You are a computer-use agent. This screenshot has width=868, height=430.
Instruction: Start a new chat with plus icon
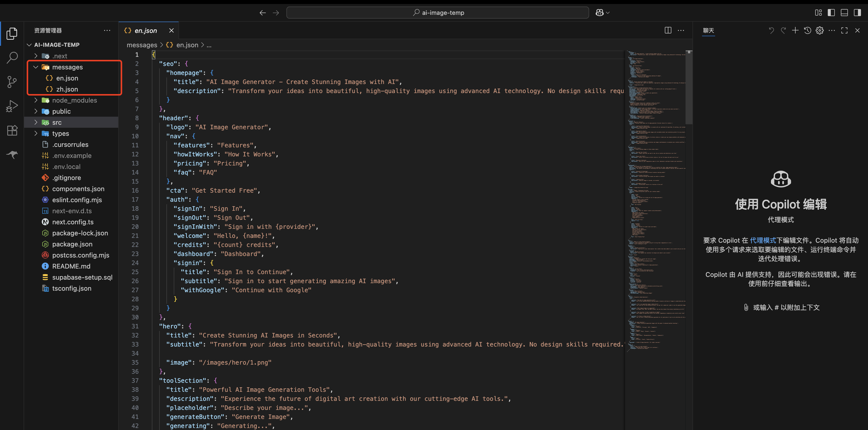[795, 31]
